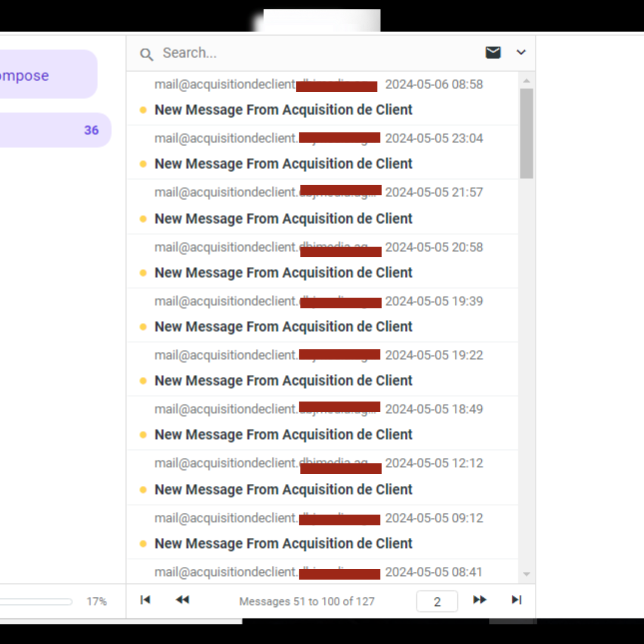Jump to the last page of messages

516,600
